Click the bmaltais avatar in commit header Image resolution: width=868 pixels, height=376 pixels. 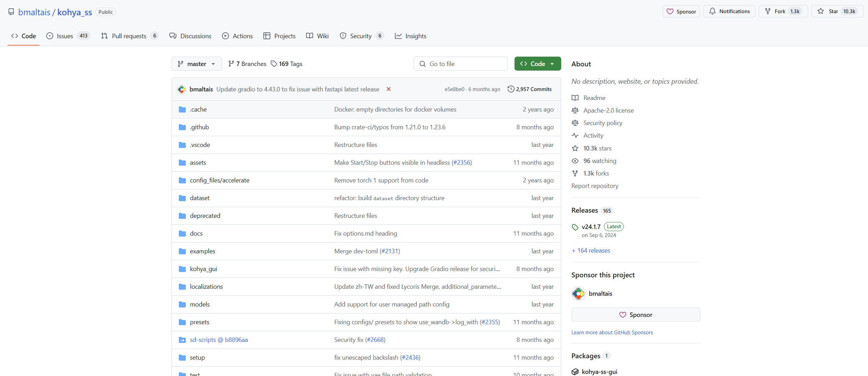coord(182,89)
